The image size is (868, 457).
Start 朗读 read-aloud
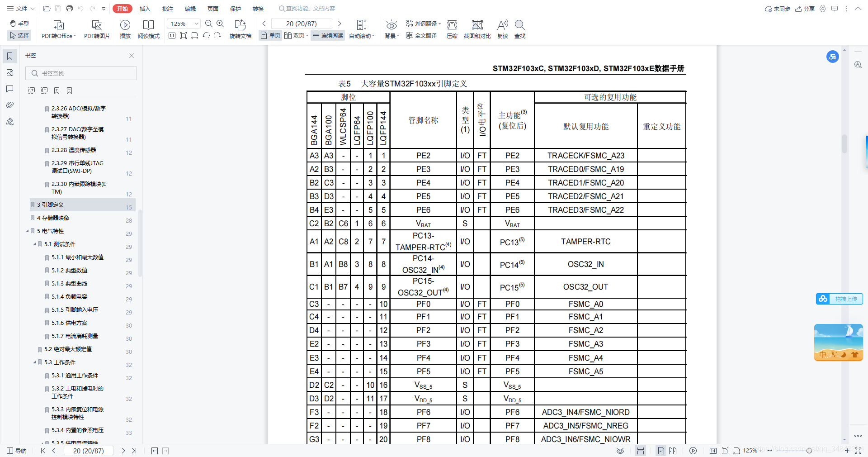[502, 29]
